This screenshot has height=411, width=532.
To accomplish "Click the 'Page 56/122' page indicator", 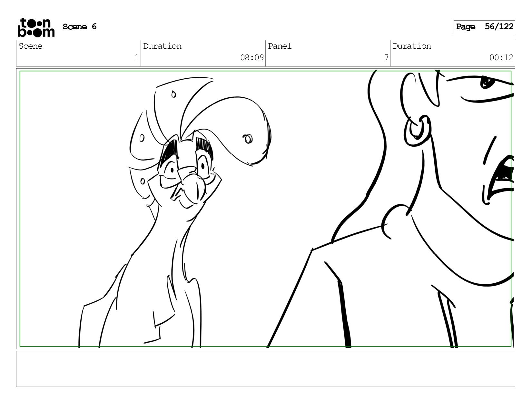I will pyautogui.click(x=484, y=27).
